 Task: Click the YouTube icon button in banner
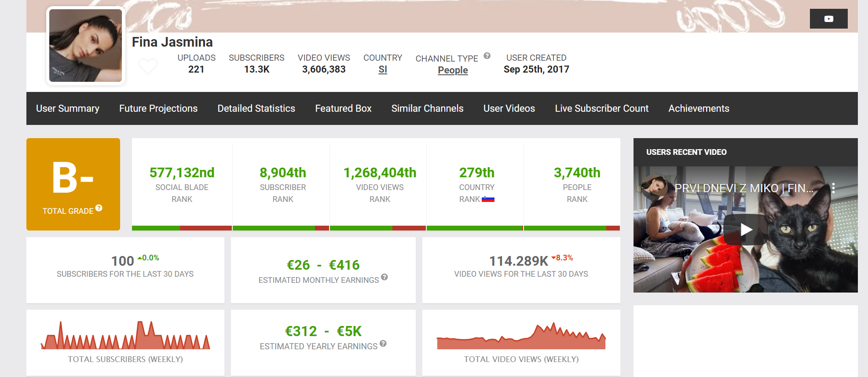(x=828, y=19)
